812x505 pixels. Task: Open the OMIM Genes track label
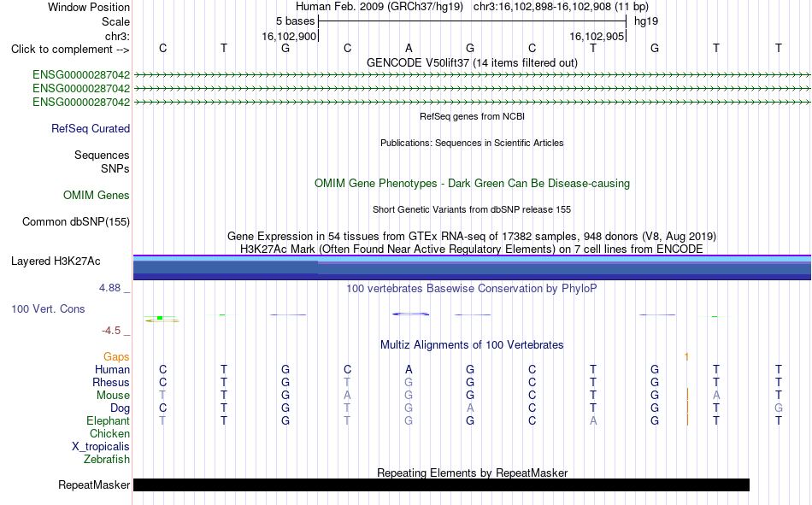coord(97,196)
